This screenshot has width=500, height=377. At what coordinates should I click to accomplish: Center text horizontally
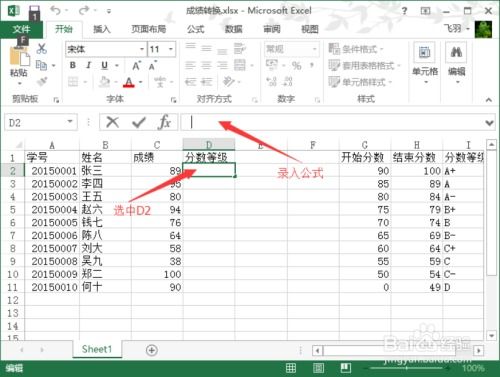[x=206, y=65]
